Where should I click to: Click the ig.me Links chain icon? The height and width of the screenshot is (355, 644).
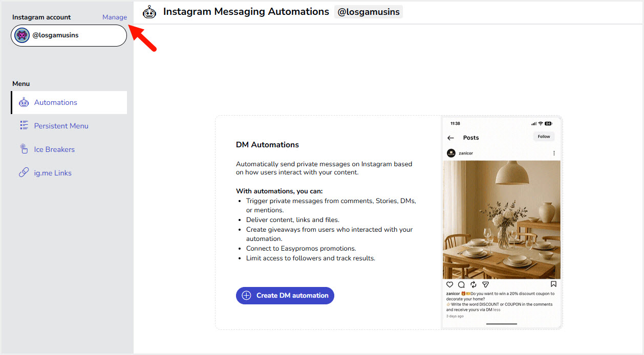pos(24,173)
